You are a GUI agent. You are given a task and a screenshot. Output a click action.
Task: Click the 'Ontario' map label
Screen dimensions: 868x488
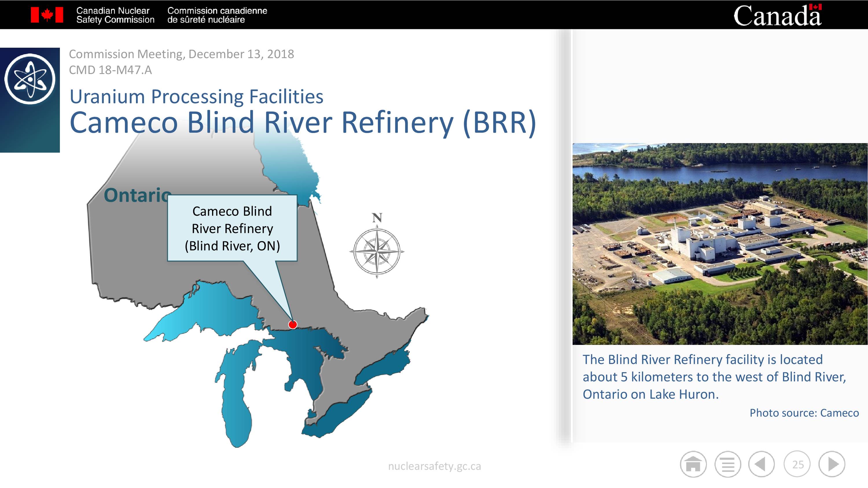(137, 195)
